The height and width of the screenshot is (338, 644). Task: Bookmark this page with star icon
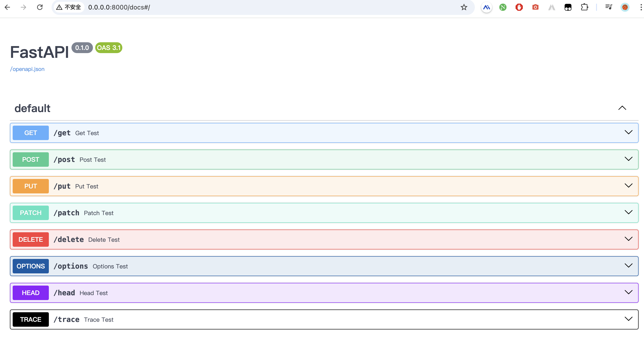[464, 7]
